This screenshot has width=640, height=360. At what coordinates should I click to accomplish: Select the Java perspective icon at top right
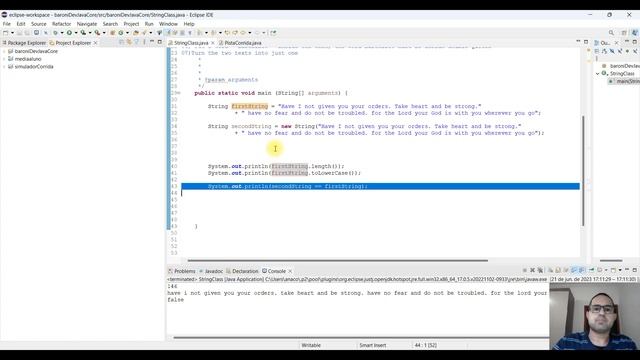[635, 33]
